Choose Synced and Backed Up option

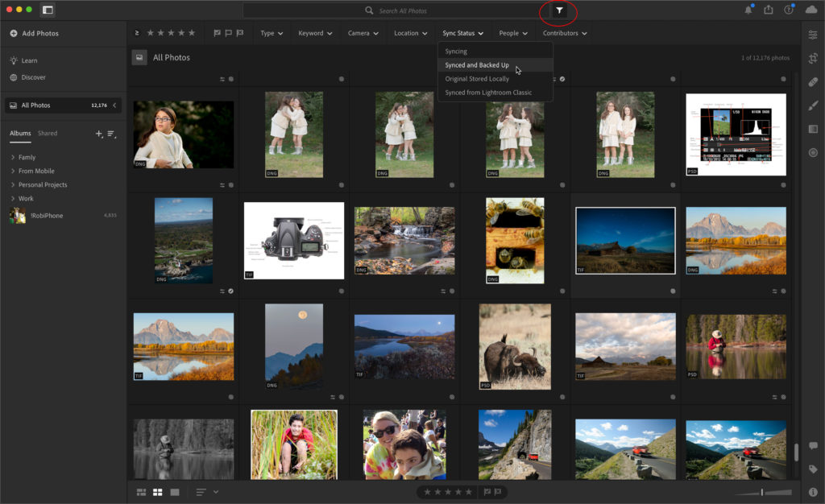click(x=477, y=65)
